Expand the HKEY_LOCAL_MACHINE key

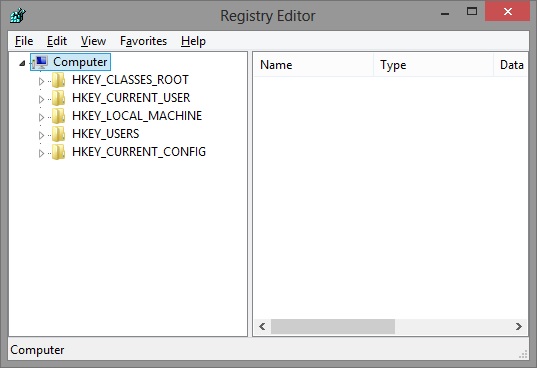tap(41, 117)
